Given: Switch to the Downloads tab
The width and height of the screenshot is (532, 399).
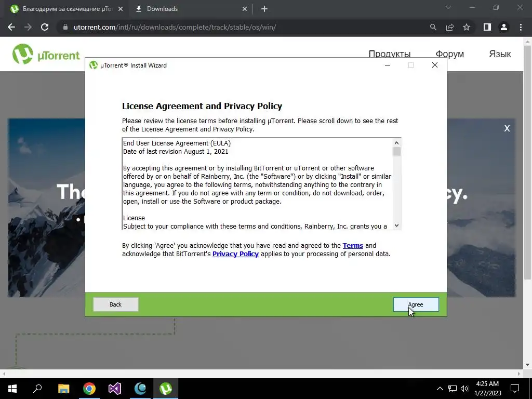Looking at the screenshot, I should 190,9.
